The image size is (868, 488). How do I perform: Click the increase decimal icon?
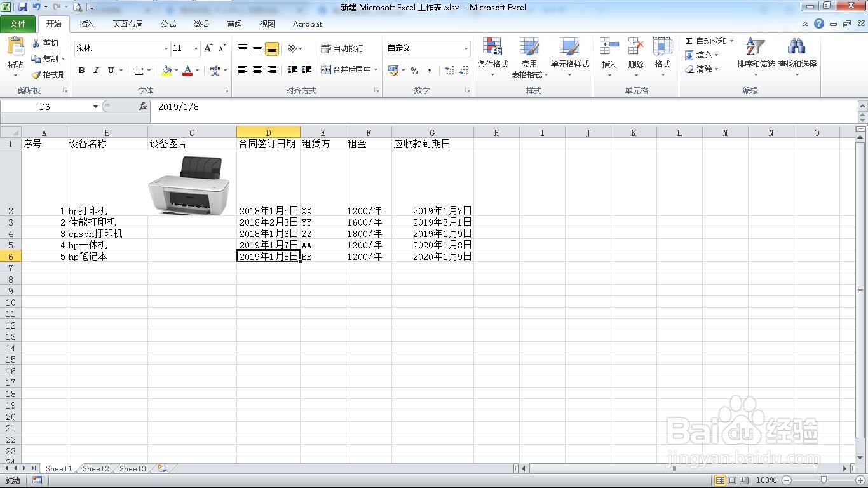click(x=449, y=71)
